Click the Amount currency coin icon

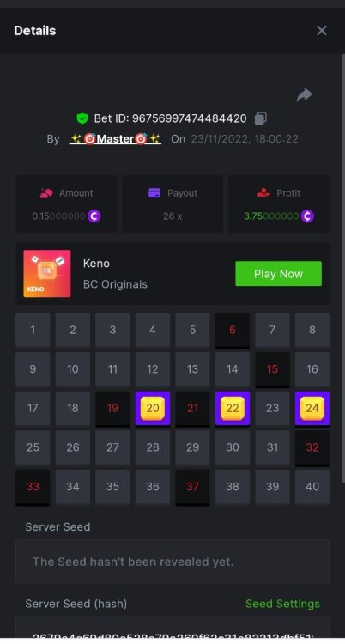[x=94, y=216]
